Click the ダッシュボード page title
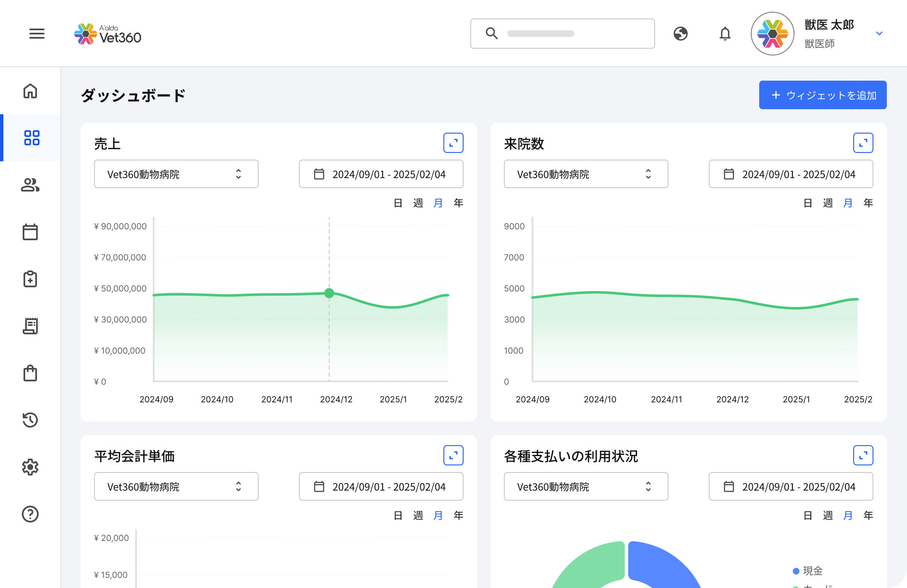Image resolution: width=907 pixels, height=588 pixels. pyautogui.click(x=133, y=95)
